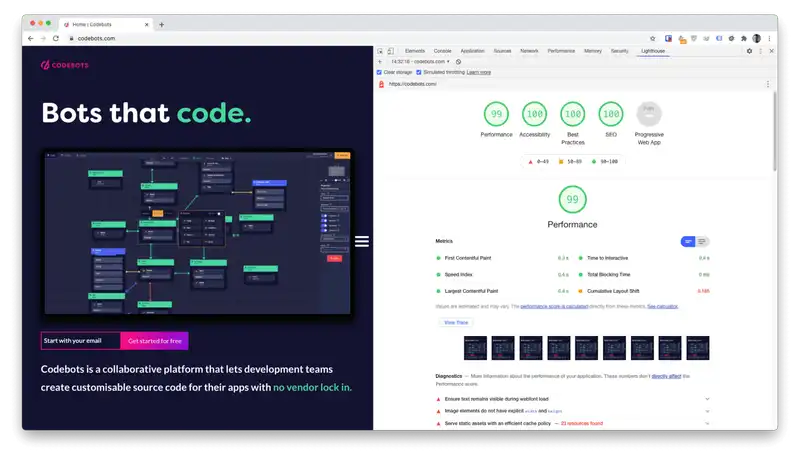
Task: Toggle the Simulated throttling checkbox
Action: coord(419,72)
